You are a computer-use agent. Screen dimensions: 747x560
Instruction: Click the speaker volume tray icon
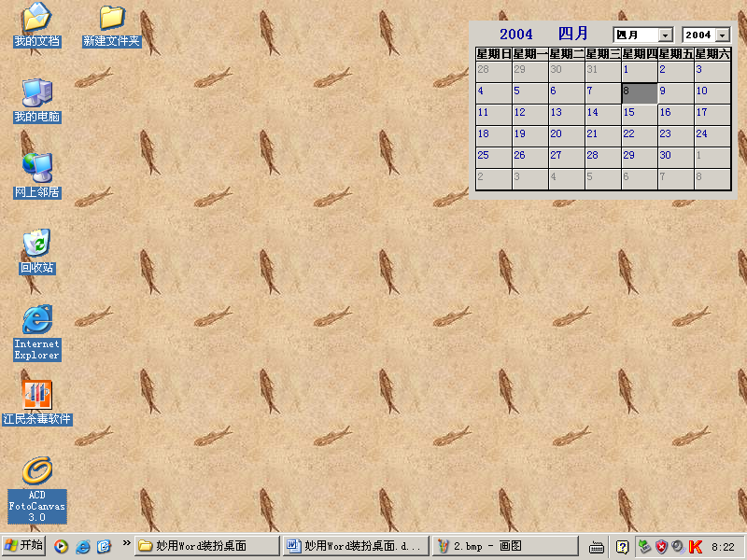[x=678, y=547]
